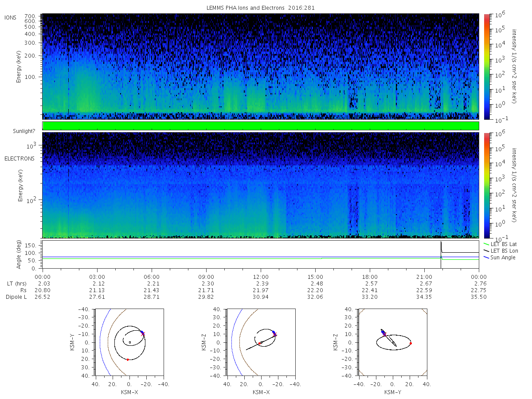Click the ion spectrogram panel
This screenshot has height=399, width=532.
pos(261,66)
